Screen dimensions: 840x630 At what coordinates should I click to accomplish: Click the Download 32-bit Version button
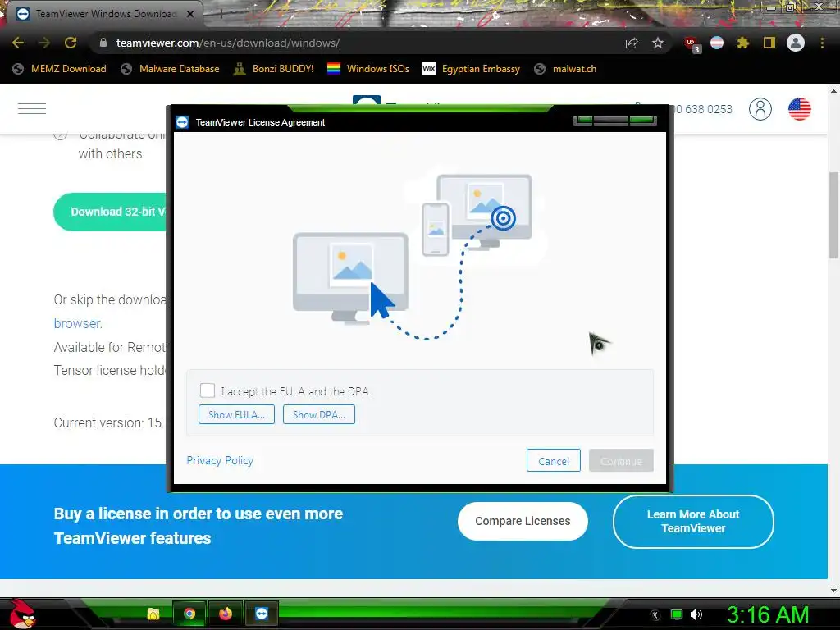click(x=110, y=212)
